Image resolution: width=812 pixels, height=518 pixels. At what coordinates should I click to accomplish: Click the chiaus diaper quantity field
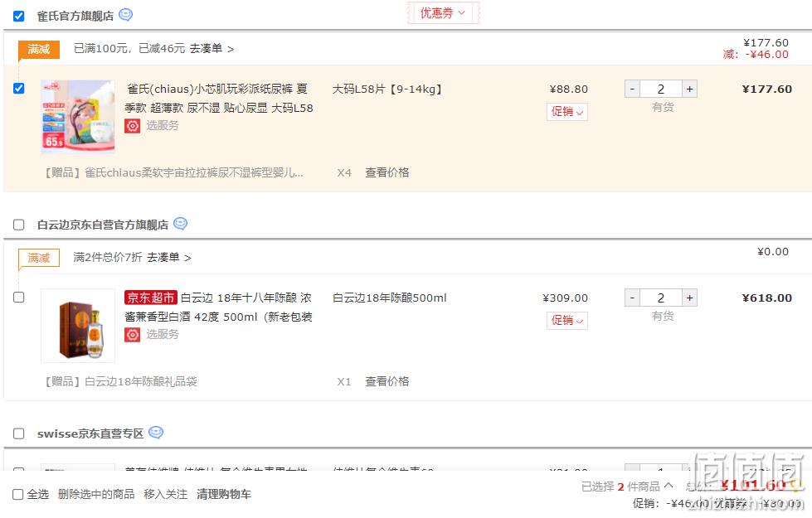coord(661,89)
